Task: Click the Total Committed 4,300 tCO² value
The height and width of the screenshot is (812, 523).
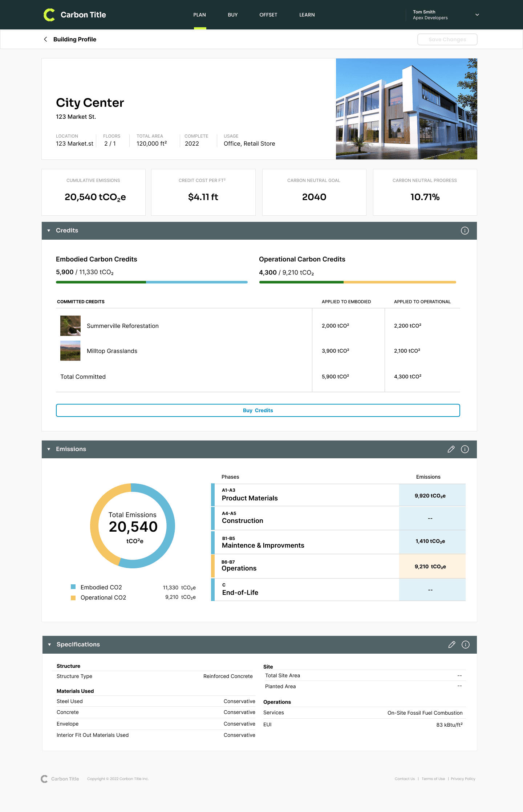Action: 408,377
